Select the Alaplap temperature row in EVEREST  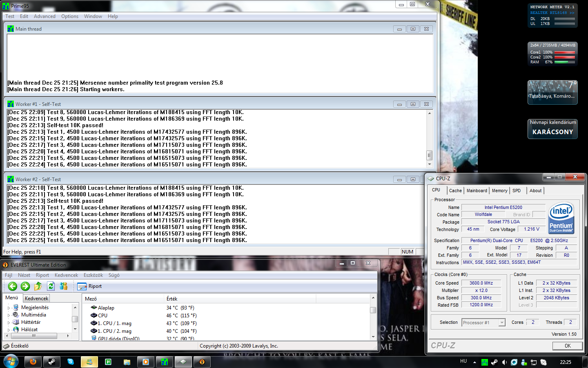point(227,308)
